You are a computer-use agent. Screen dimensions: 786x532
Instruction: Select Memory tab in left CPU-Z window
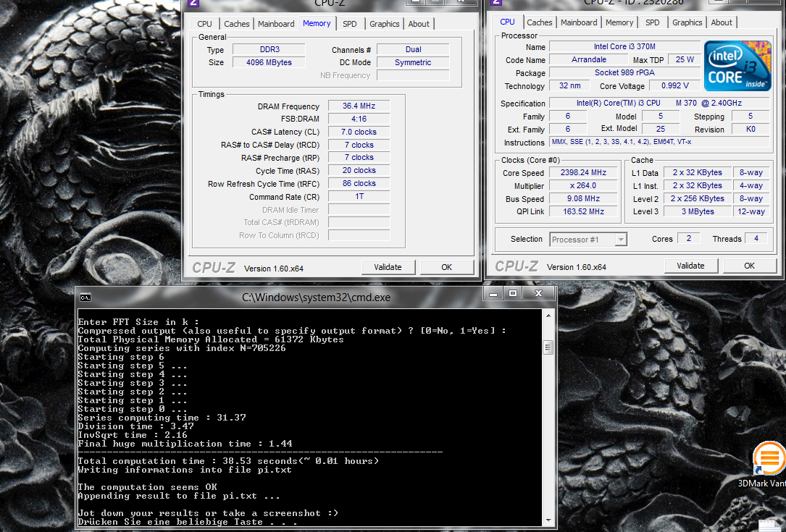pos(317,24)
